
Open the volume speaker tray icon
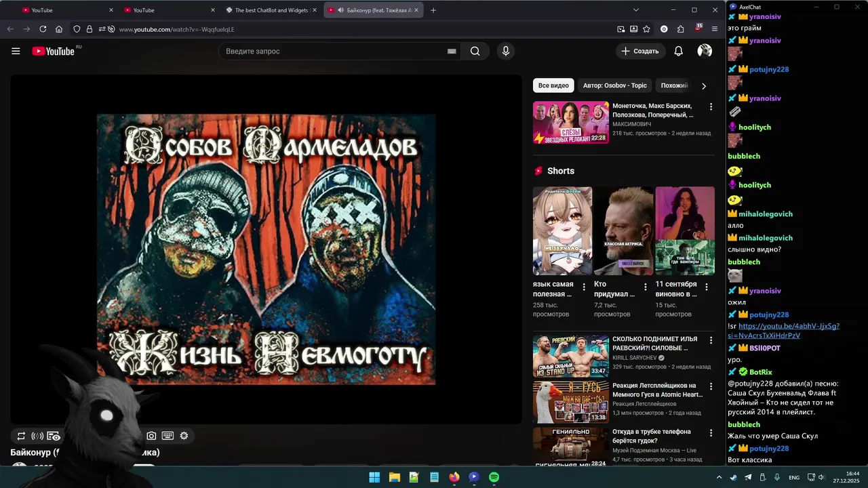point(821,477)
